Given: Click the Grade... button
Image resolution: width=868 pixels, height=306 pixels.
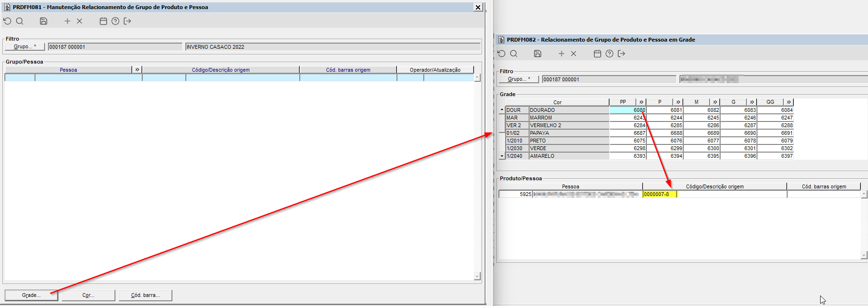Looking at the screenshot, I should coord(32,295).
